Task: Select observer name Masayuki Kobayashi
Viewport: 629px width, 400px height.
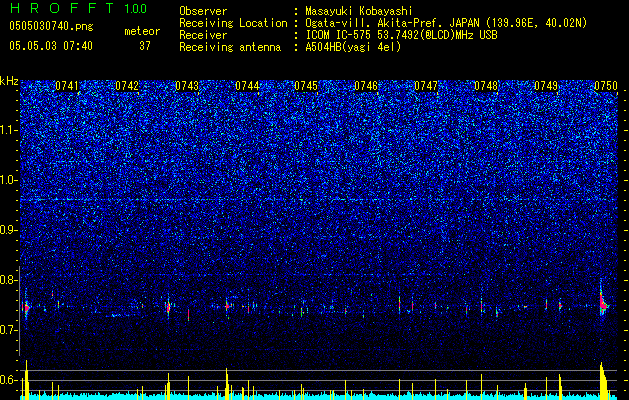Action: pos(359,11)
